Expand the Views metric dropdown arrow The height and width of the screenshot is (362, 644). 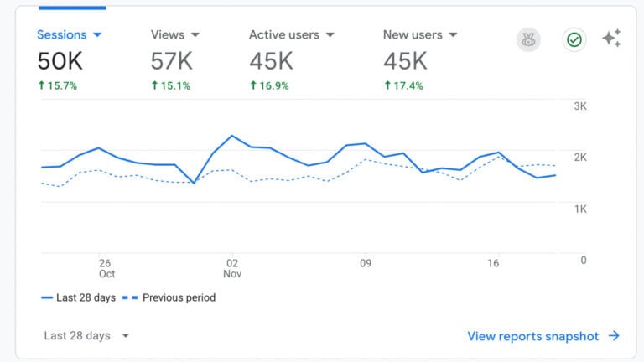[195, 35]
